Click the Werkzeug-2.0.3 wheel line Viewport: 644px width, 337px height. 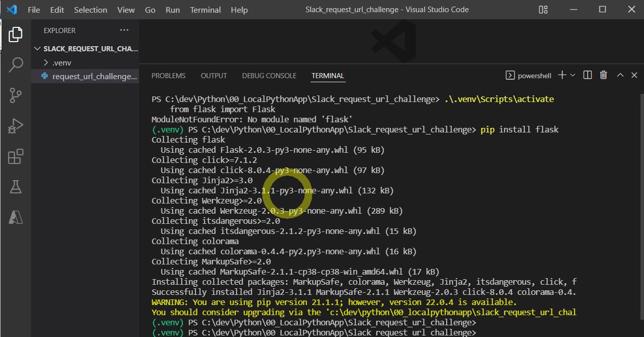click(282, 211)
